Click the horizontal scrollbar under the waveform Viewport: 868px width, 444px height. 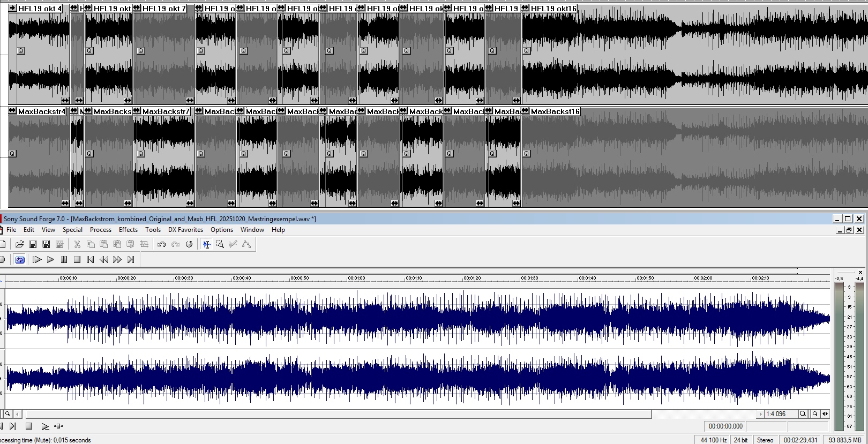(338, 414)
